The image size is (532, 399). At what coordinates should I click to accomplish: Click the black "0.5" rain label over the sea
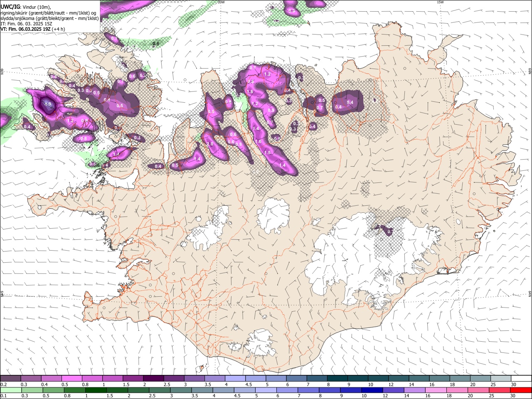coord(156,44)
